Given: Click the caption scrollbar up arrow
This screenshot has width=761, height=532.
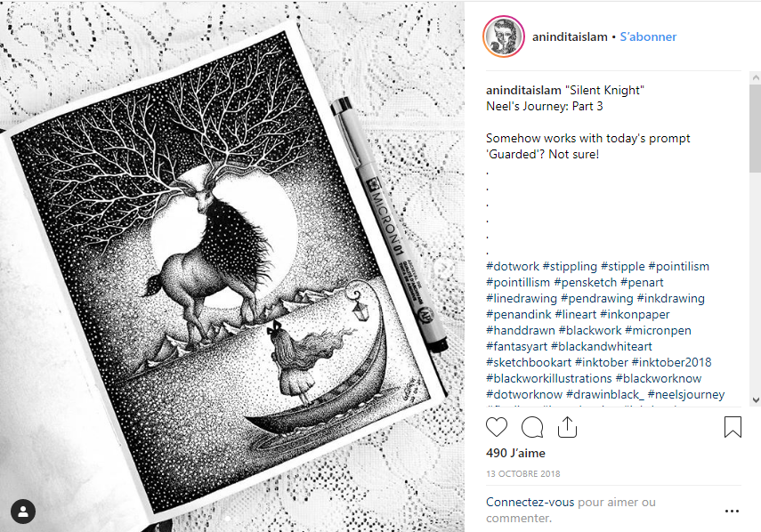Looking at the screenshot, I should [x=755, y=77].
